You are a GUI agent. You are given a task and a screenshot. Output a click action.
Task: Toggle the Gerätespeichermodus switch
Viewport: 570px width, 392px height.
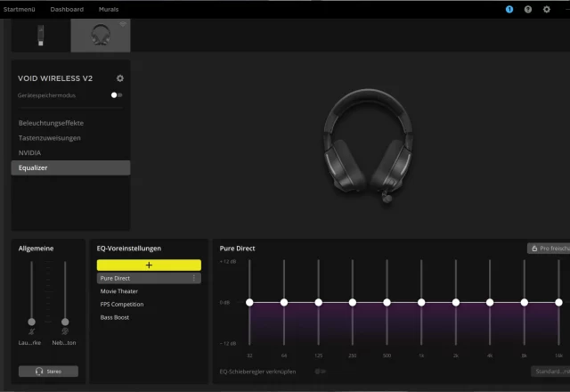[x=117, y=94]
